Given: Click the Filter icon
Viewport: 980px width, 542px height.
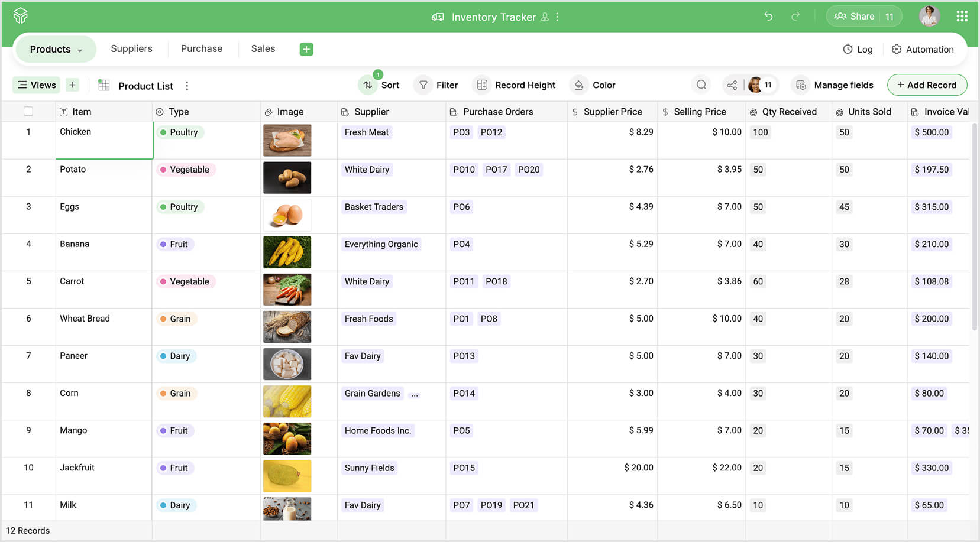Looking at the screenshot, I should click(x=423, y=85).
